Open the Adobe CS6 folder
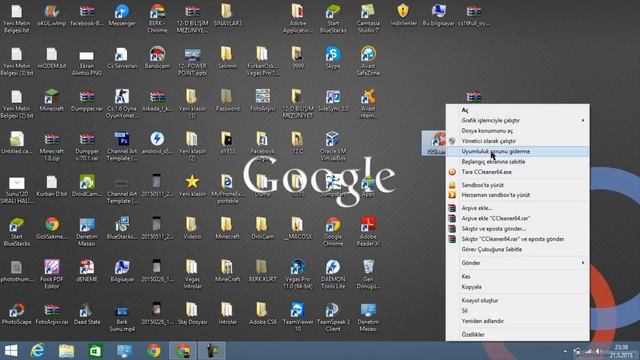The height and width of the screenshot is (360, 640). tap(262, 314)
